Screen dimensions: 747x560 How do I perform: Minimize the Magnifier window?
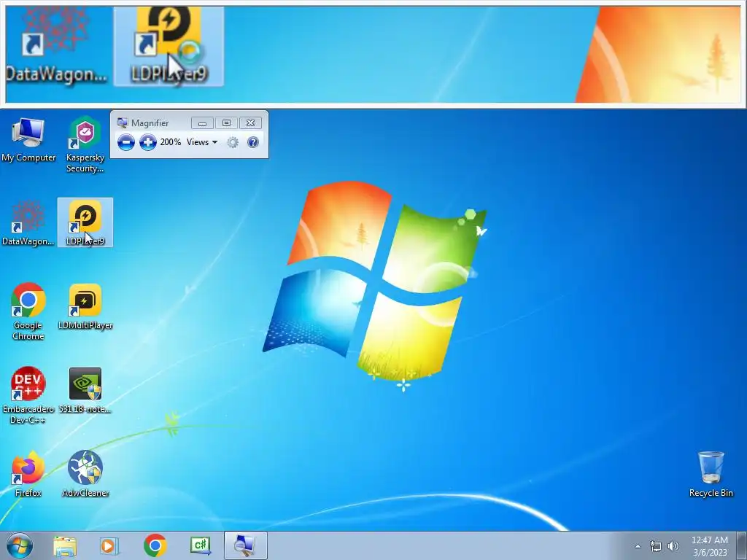click(203, 122)
